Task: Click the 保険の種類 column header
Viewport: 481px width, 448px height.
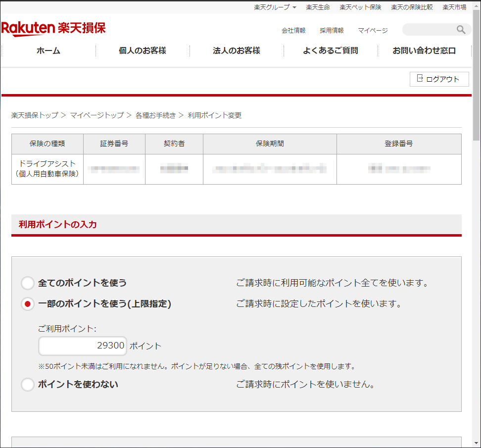Action: (x=48, y=144)
